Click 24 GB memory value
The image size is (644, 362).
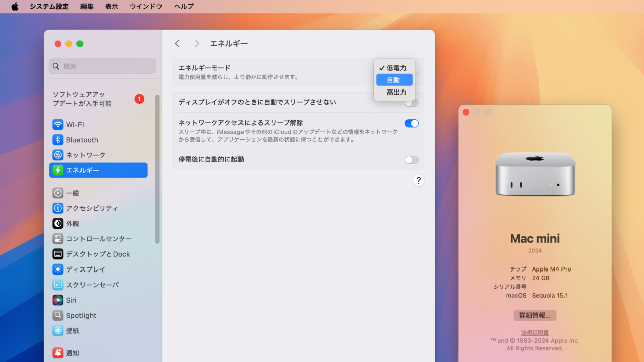pyautogui.click(x=541, y=278)
